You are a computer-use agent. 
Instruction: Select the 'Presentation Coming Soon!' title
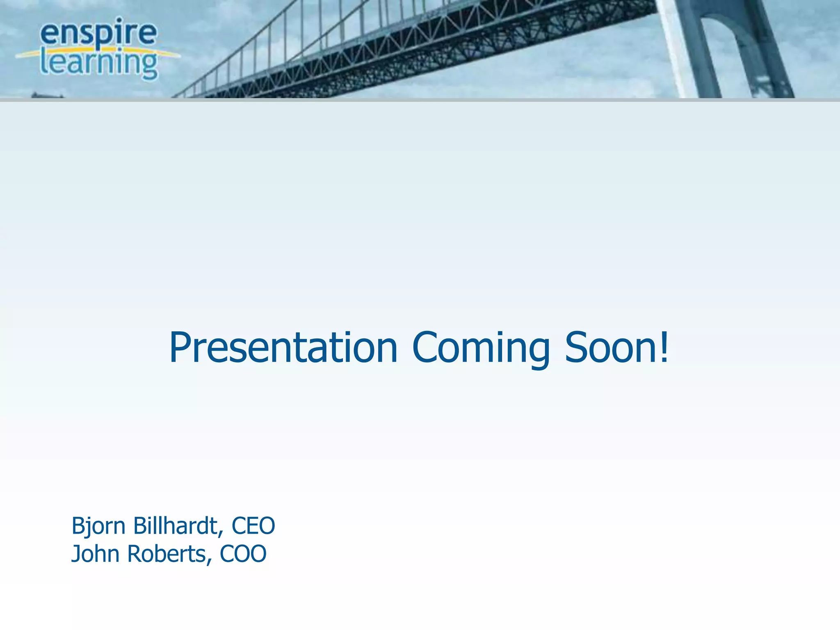coord(419,348)
